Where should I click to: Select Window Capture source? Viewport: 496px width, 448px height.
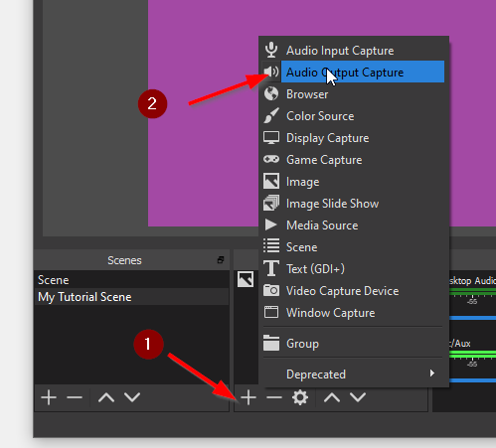pyautogui.click(x=354, y=313)
